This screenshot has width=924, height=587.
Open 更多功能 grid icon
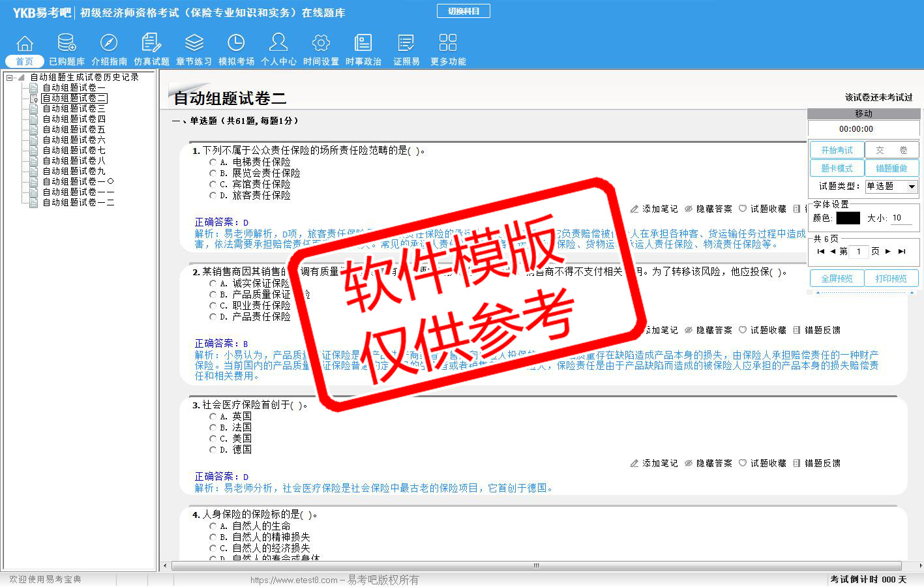point(448,44)
